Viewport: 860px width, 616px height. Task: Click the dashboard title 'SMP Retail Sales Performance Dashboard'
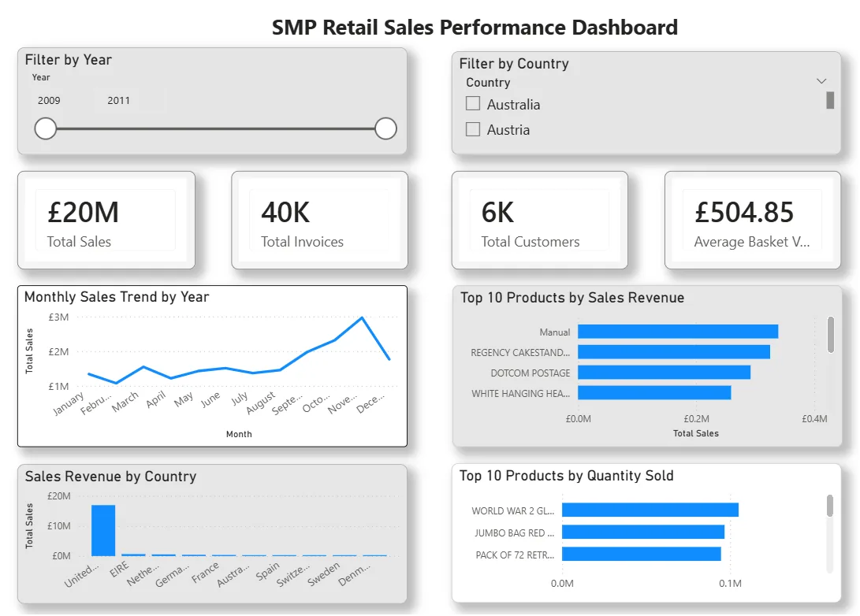(x=475, y=28)
